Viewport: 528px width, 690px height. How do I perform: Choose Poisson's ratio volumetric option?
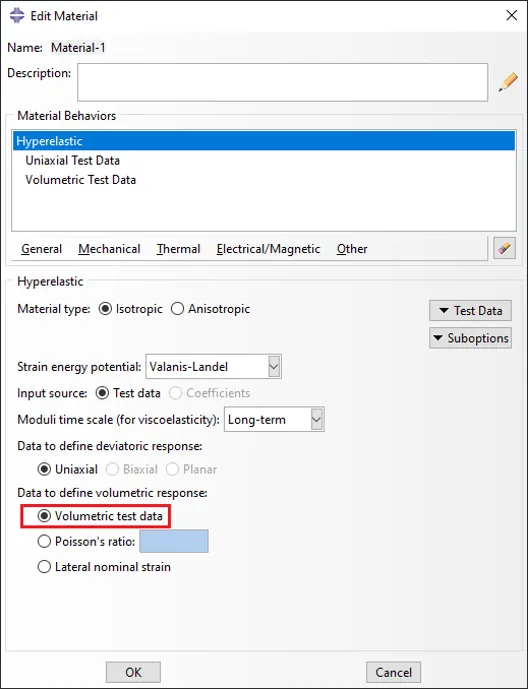44,541
